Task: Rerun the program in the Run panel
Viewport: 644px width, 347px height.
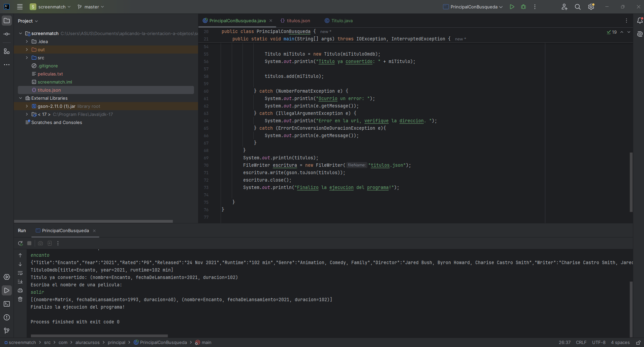Action: point(20,243)
